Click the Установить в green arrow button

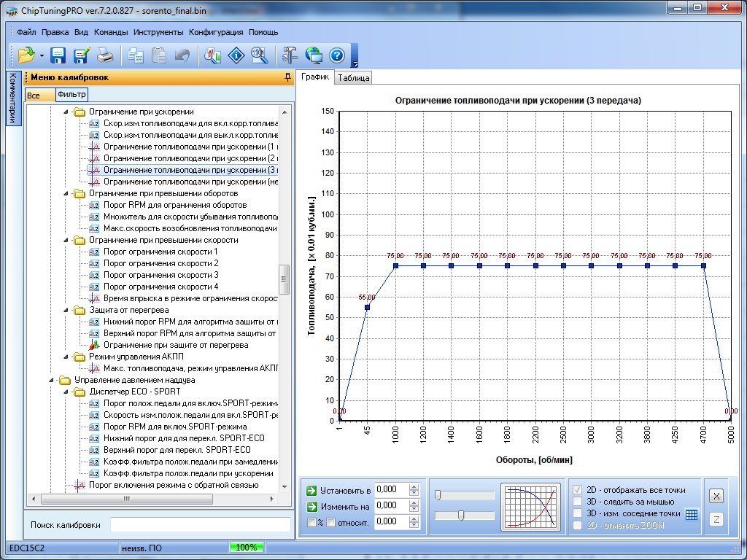click(x=311, y=489)
